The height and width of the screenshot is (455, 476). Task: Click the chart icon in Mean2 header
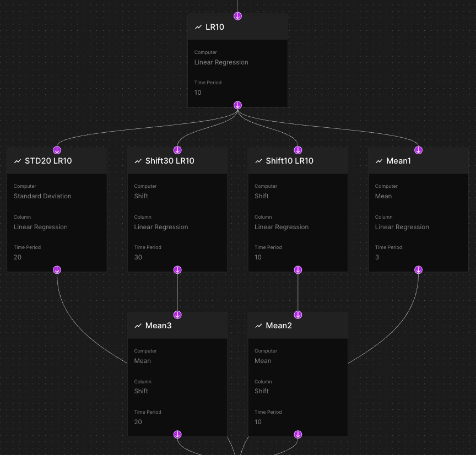tap(258, 326)
